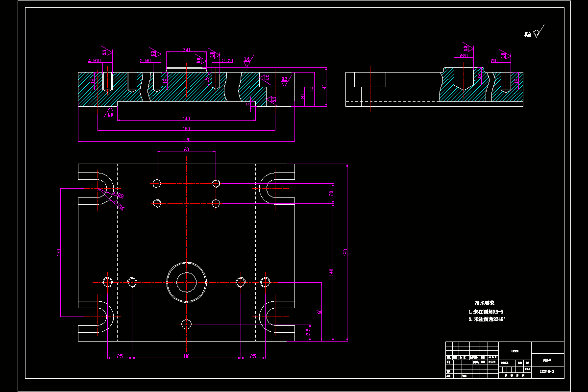Select the 技术要求 heading text
Image resolution: width=588 pixels, height=392 pixels.
click(x=484, y=303)
